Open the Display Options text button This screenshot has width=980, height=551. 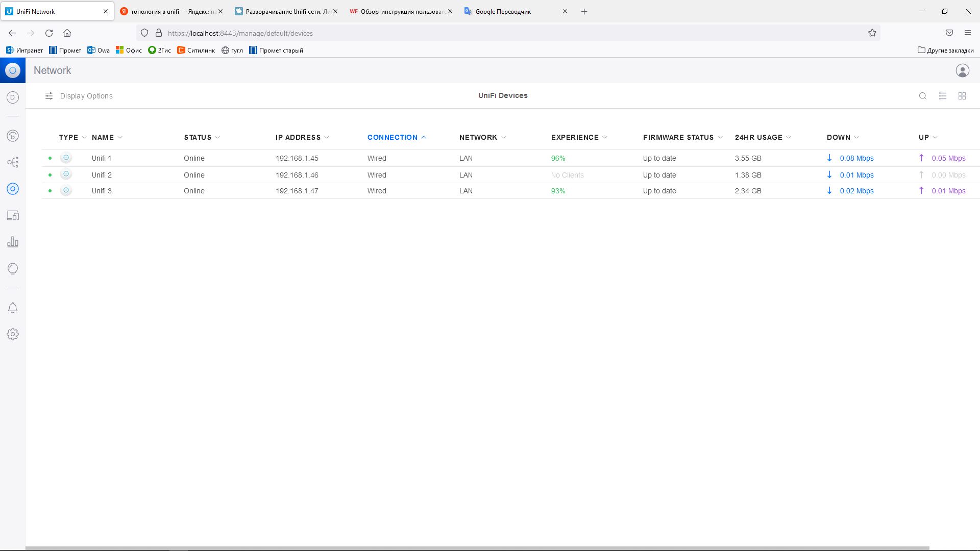point(86,96)
